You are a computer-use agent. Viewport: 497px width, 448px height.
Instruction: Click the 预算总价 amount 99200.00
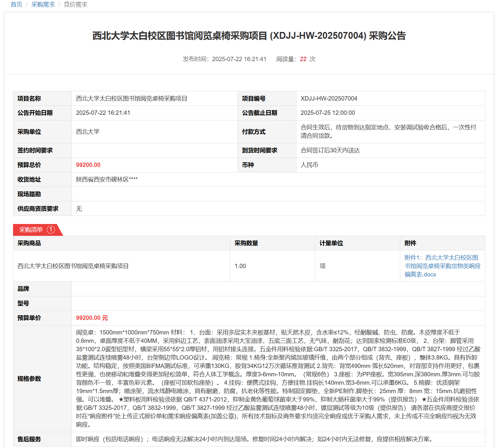tap(88, 165)
